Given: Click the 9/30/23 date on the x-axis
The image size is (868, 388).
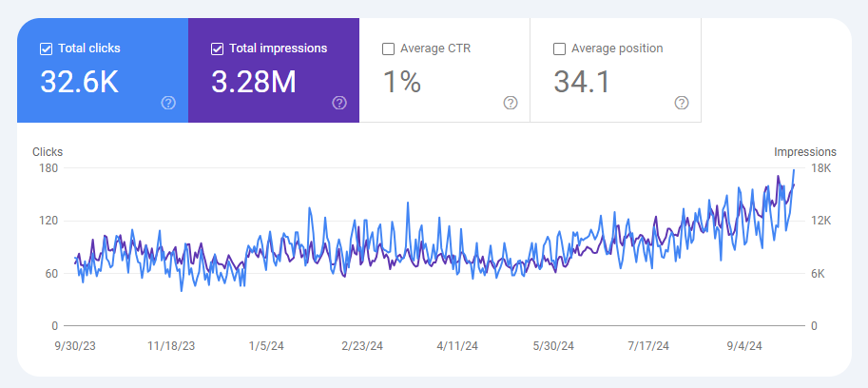Looking at the screenshot, I should click(74, 346).
